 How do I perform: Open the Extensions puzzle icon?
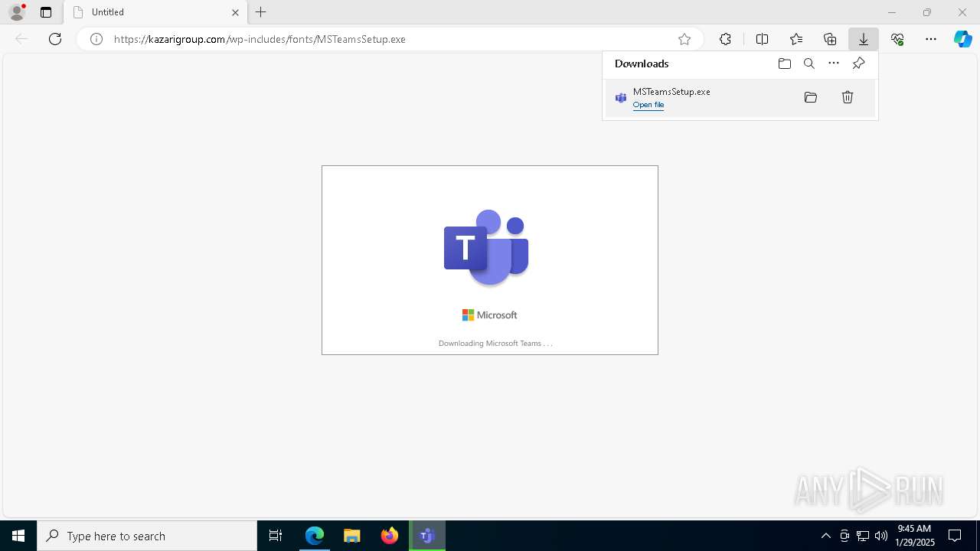tap(725, 39)
